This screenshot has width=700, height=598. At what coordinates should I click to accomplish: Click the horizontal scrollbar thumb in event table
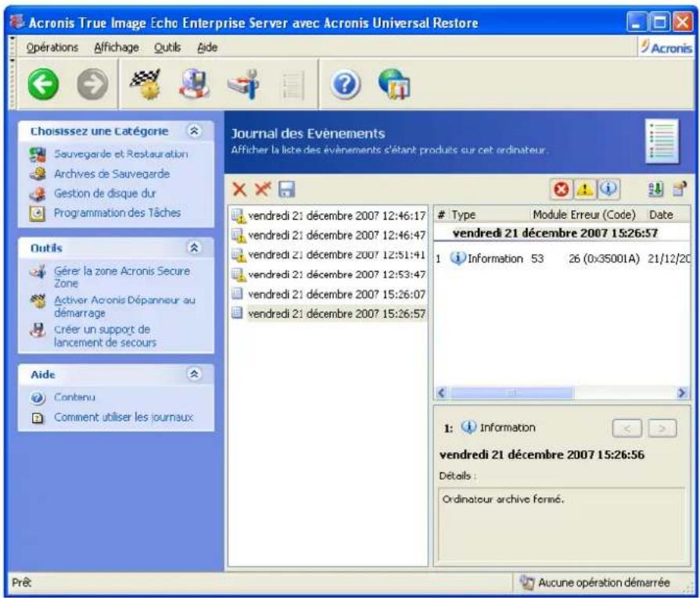(x=512, y=392)
